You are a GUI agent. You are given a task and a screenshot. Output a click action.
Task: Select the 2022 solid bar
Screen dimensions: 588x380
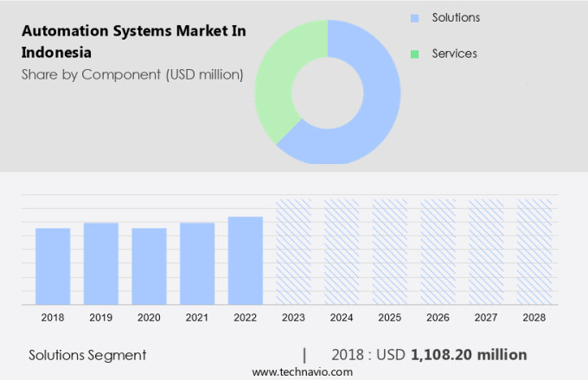246,260
